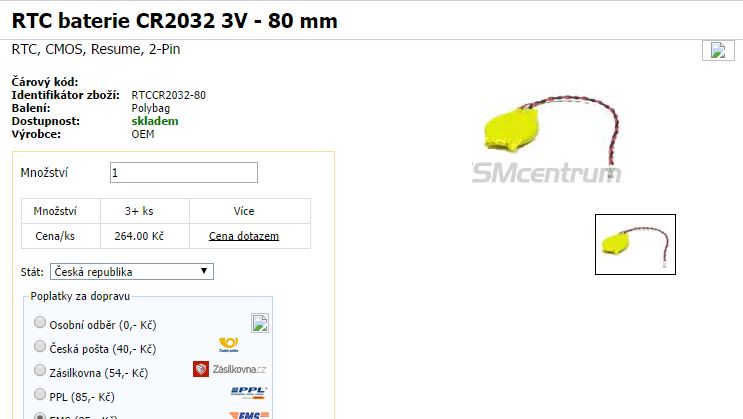The image size is (743, 419).
Task: Click the dropdown arrow next to Česká republika
Action: coord(204,271)
